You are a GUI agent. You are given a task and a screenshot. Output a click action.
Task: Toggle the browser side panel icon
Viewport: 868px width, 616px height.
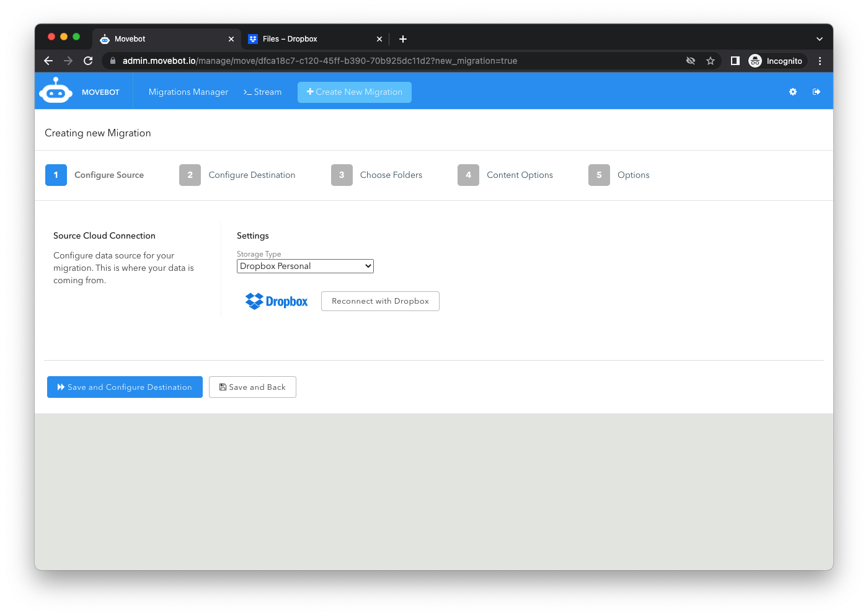click(x=735, y=61)
